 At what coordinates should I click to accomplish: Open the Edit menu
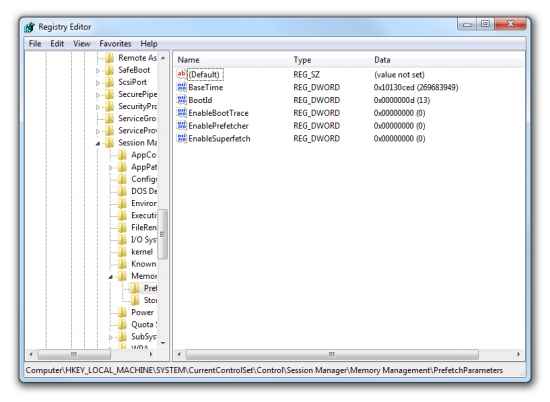[x=57, y=44]
